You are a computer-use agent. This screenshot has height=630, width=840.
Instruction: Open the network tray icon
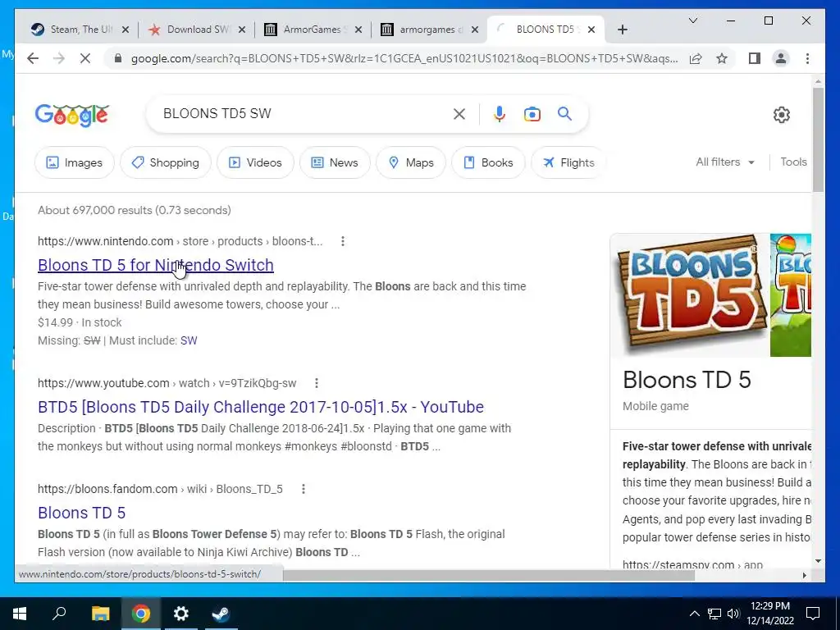pyautogui.click(x=714, y=614)
